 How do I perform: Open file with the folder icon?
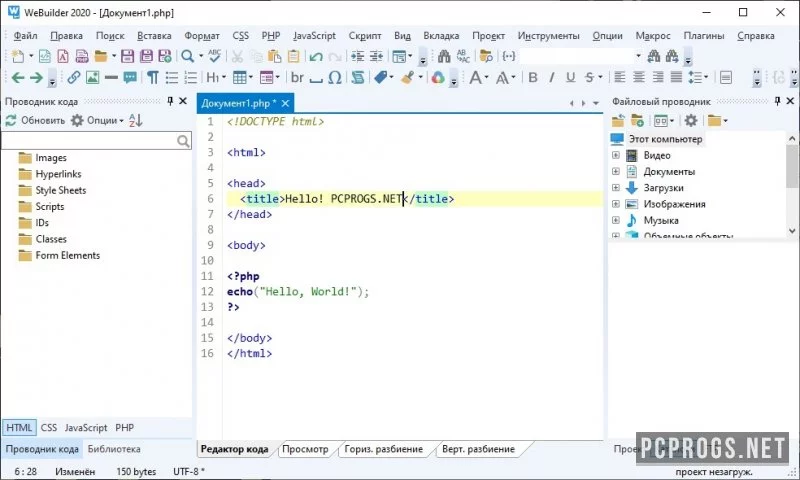(101, 56)
